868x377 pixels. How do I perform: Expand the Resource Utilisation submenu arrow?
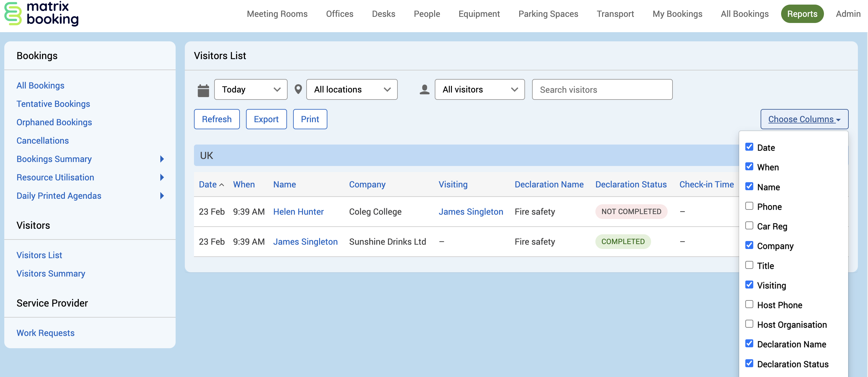[162, 177]
